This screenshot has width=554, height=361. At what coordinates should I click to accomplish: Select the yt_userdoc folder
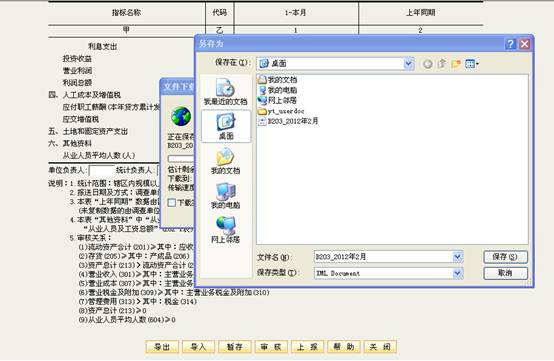[x=281, y=111]
